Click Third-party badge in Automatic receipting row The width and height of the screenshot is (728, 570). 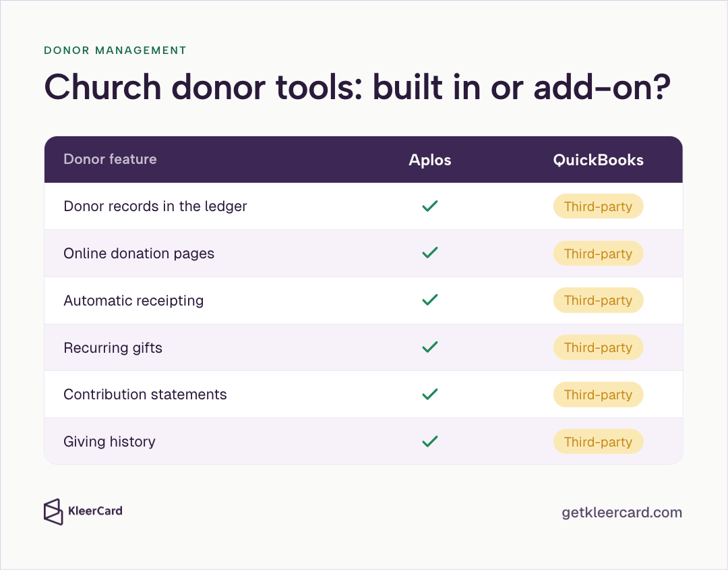click(598, 300)
